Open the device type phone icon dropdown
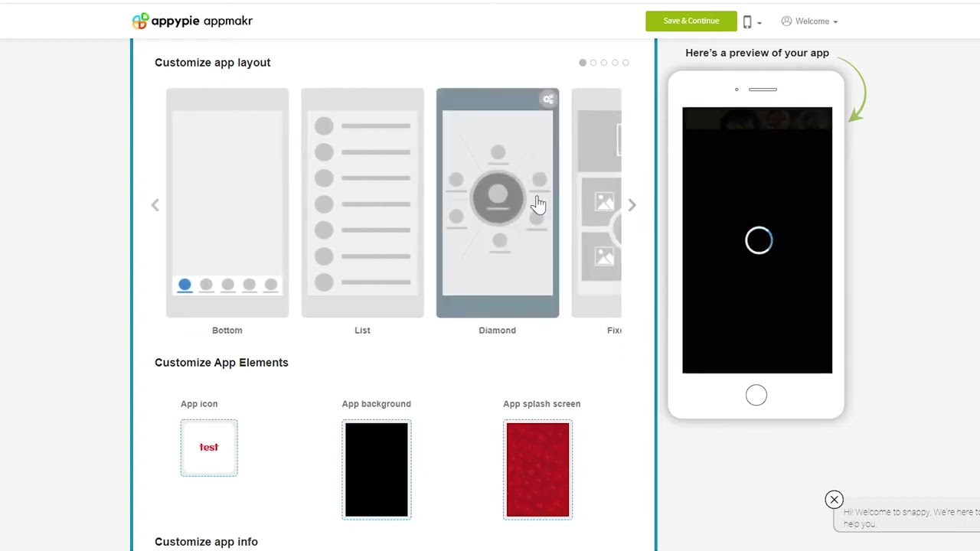This screenshot has width=980, height=551. click(x=752, y=22)
